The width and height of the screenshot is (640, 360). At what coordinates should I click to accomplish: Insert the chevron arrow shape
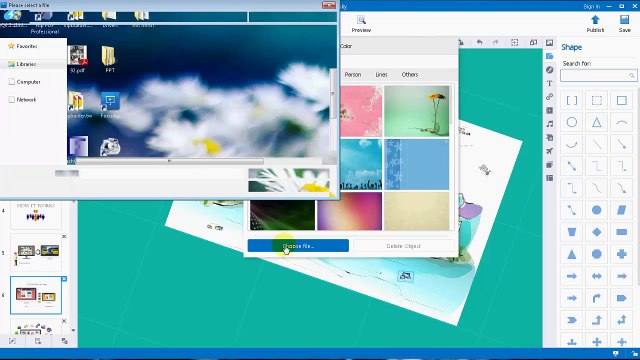pyautogui.click(x=572, y=320)
